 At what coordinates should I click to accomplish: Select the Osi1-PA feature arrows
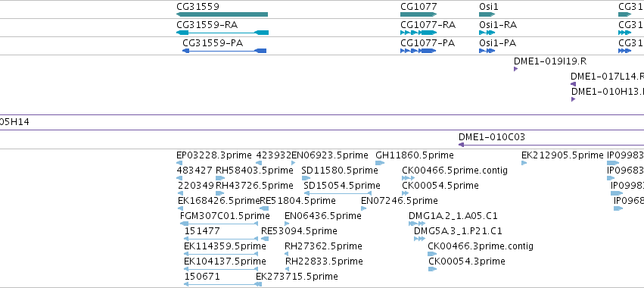coord(487,51)
